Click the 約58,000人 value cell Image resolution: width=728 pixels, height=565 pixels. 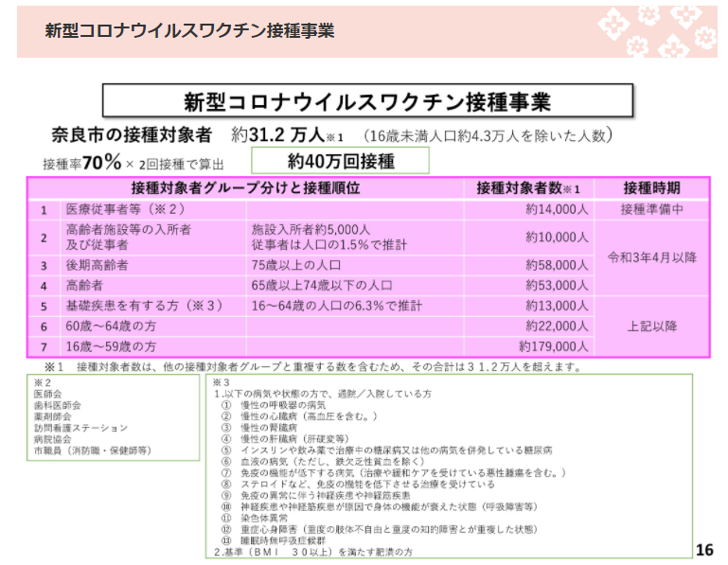click(557, 266)
